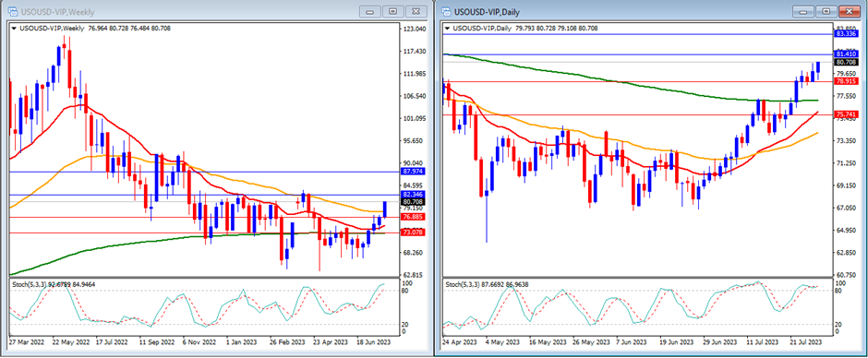Click the '11 Sep 2022' date on Weekly time axis
The height and width of the screenshot is (358, 868).
156,342
